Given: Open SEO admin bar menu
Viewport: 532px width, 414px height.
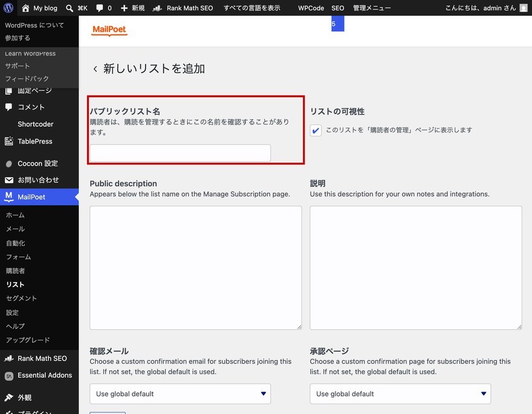Looking at the screenshot, I should [337, 8].
